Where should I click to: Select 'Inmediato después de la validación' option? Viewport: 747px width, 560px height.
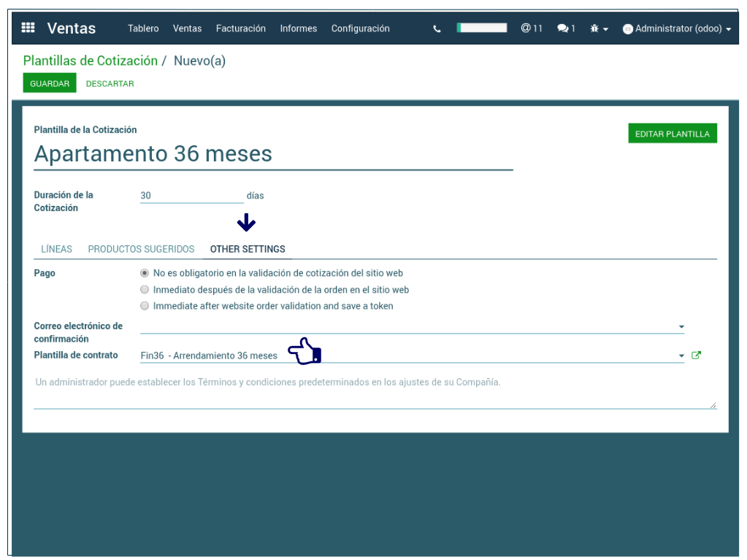click(145, 290)
